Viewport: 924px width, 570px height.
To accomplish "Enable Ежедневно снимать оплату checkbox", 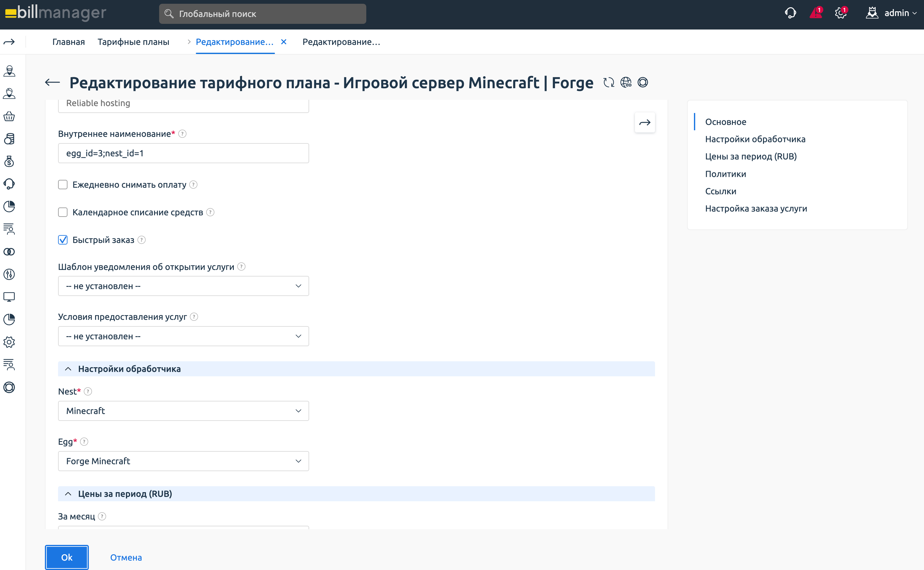I will (63, 185).
